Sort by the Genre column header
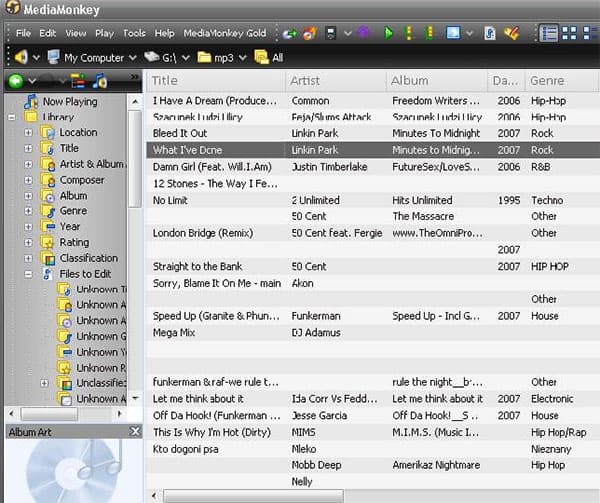 click(562, 81)
